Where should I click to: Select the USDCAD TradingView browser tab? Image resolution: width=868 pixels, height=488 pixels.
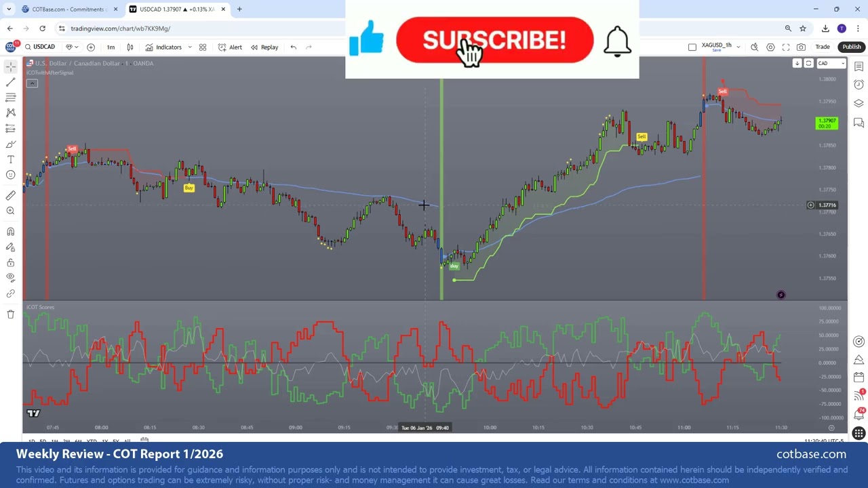click(x=179, y=9)
